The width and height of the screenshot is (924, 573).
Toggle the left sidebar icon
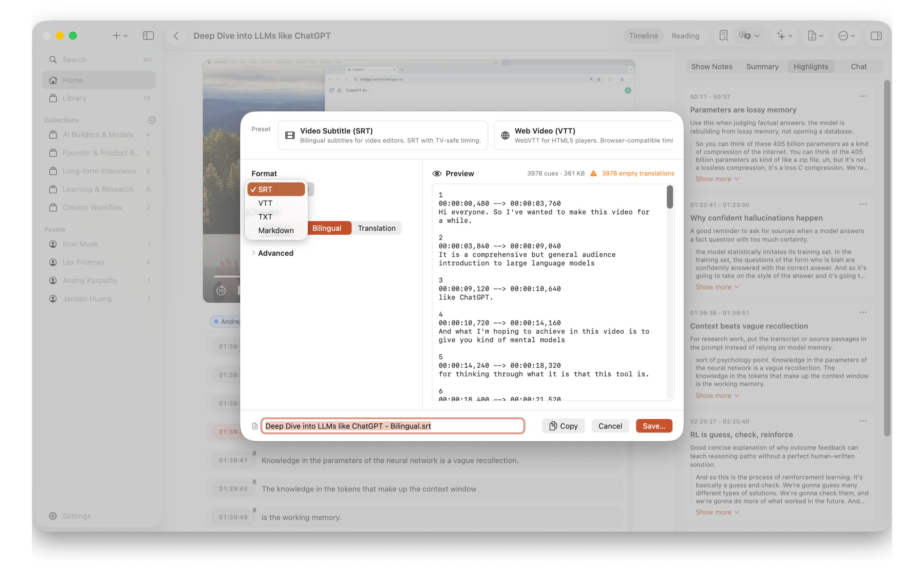click(x=148, y=36)
